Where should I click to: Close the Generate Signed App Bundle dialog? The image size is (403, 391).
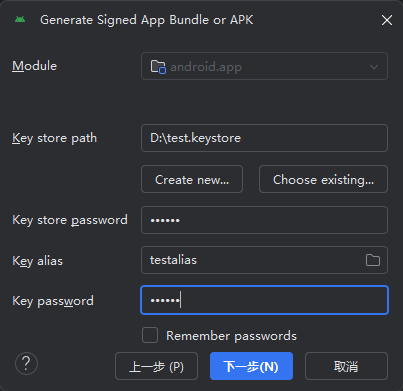pos(387,20)
